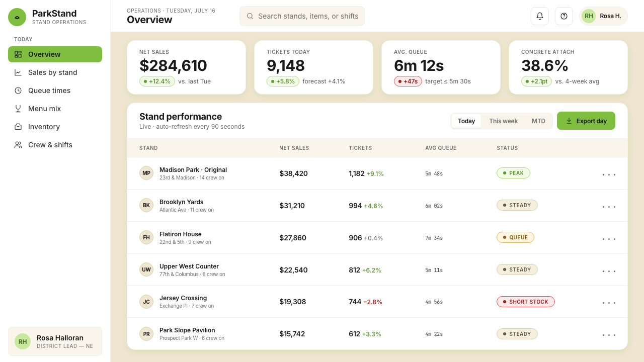Click the −2.8% ticket change value

pos(373,302)
